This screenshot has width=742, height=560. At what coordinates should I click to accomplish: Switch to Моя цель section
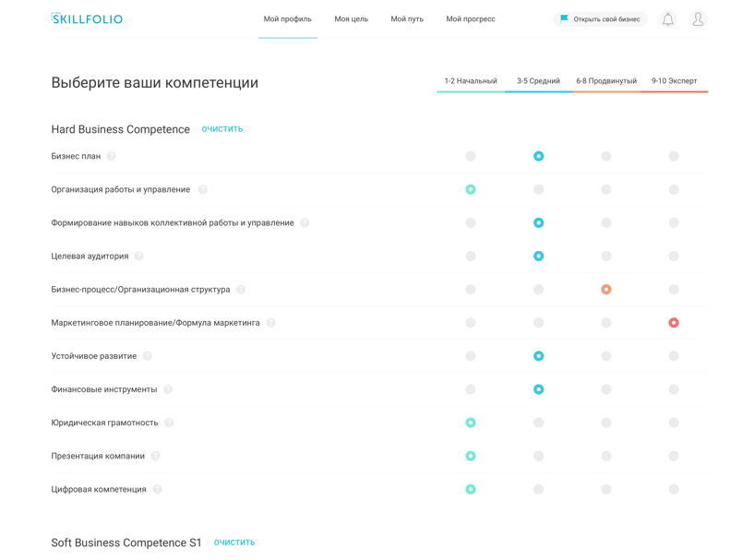click(x=351, y=19)
